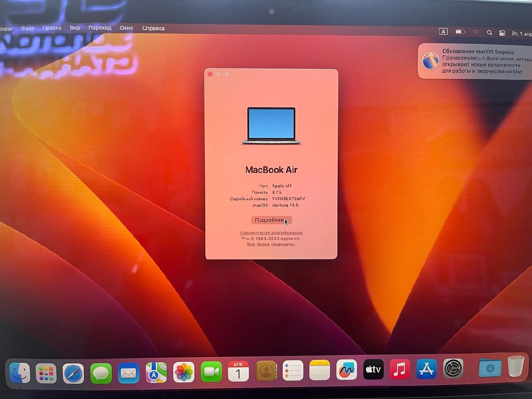
Task: Open Photos app in the Dock
Action: pyautogui.click(x=184, y=372)
